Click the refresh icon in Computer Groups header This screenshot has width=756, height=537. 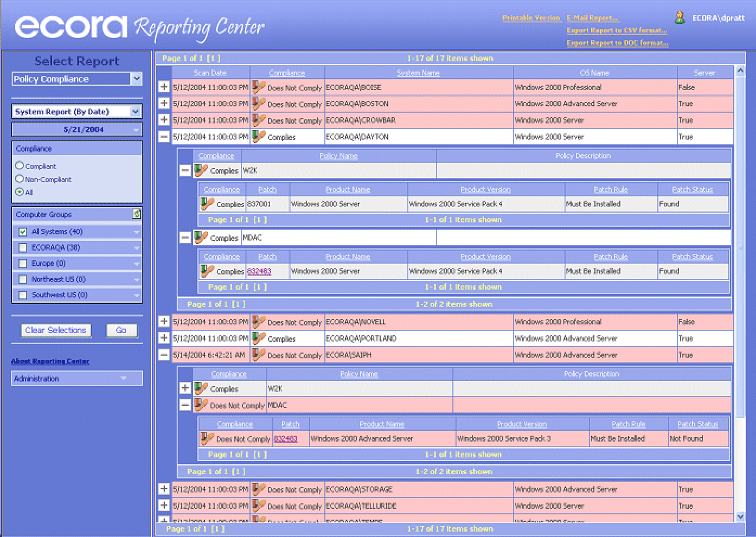pos(137,214)
